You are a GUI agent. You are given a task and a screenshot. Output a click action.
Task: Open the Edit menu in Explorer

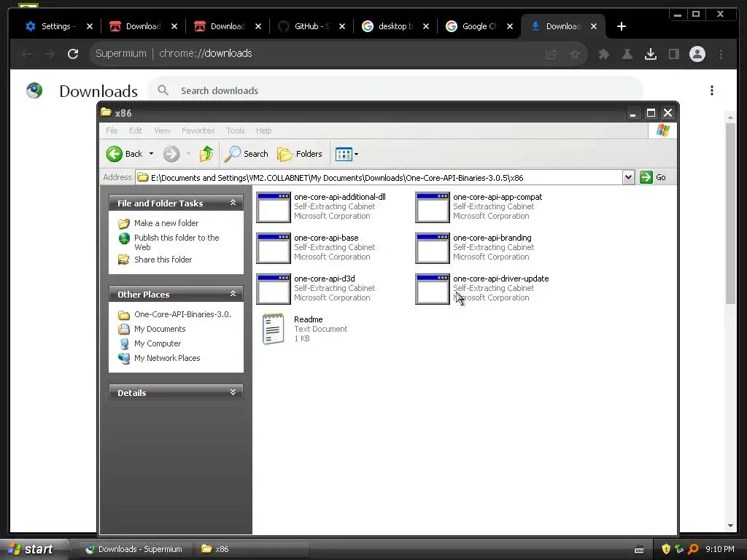point(136,131)
